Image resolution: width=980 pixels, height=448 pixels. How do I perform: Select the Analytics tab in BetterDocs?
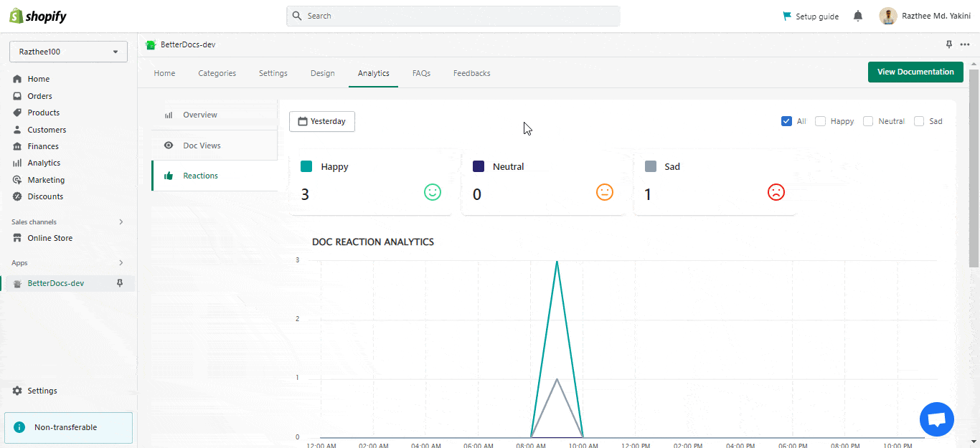tap(374, 73)
